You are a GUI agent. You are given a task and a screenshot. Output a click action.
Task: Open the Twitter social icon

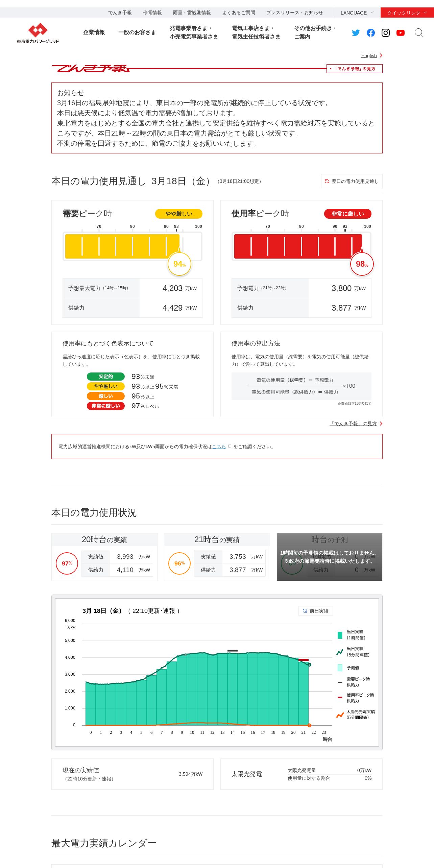356,33
